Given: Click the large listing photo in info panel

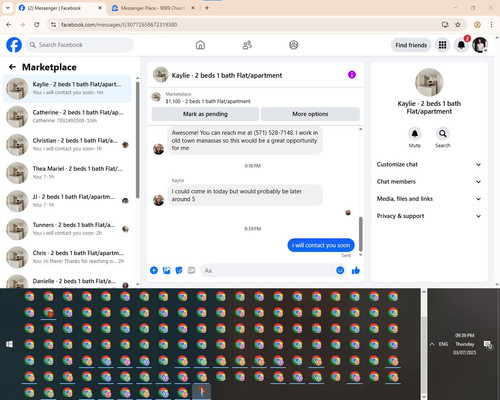Looking at the screenshot, I should coord(429,82).
